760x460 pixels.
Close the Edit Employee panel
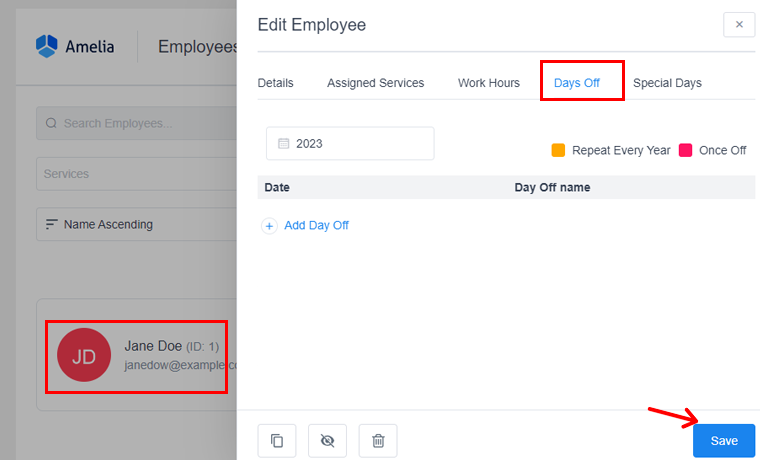click(x=739, y=24)
